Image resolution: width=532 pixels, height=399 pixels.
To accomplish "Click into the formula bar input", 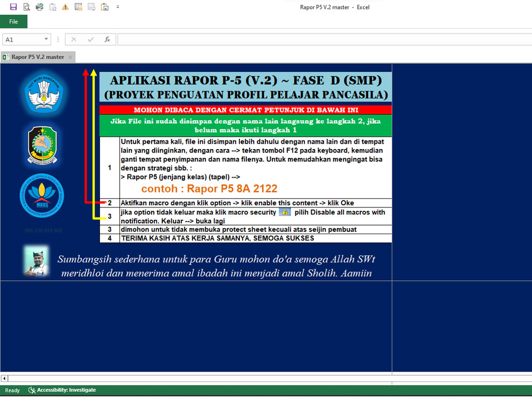I will (x=325, y=40).
